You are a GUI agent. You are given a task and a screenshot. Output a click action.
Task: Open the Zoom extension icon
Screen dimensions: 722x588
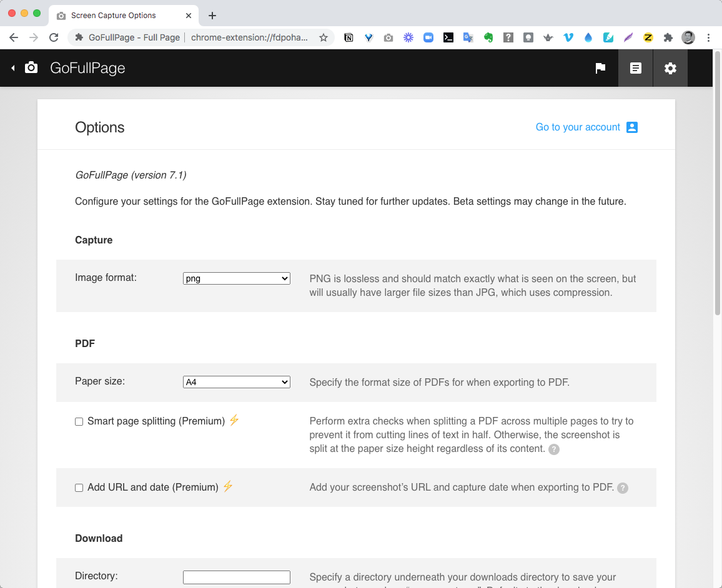428,37
